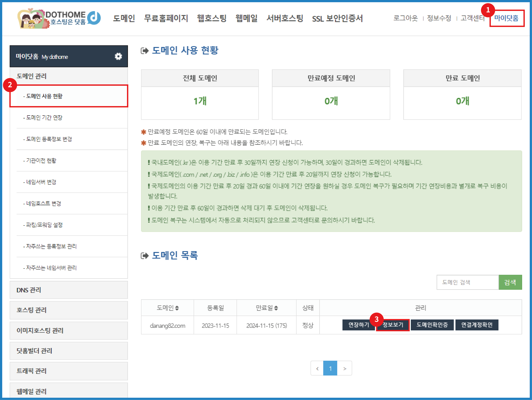Select page 1 in pagination

point(330,368)
